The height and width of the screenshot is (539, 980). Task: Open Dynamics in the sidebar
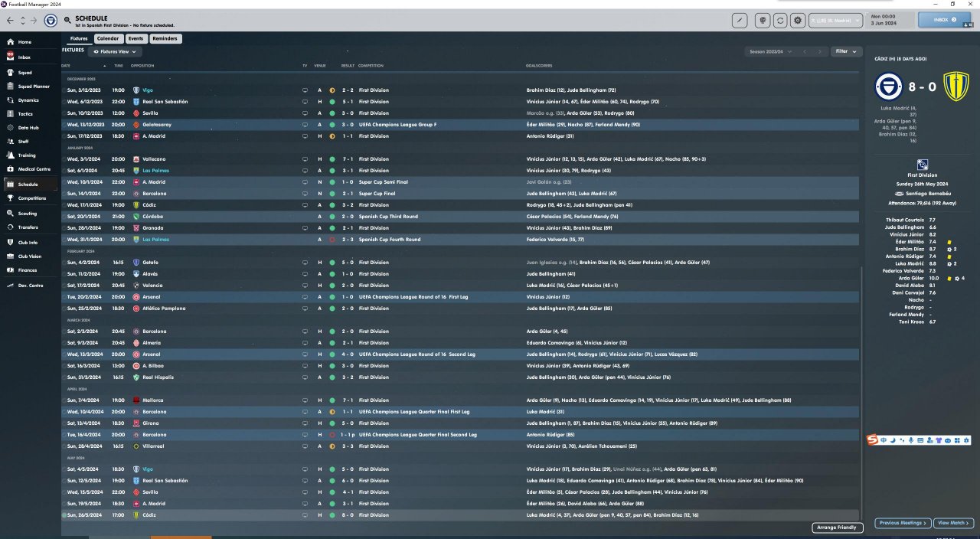click(28, 100)
